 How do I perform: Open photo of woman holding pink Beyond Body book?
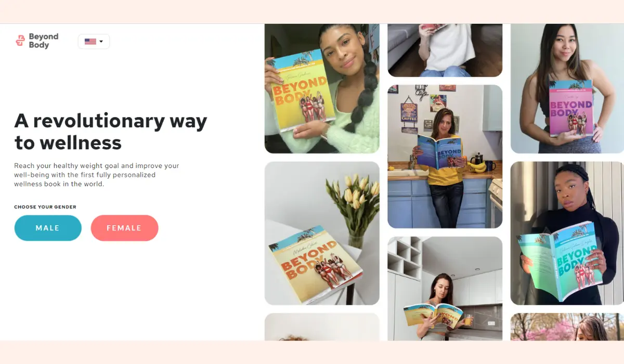(x=567, y=88)
